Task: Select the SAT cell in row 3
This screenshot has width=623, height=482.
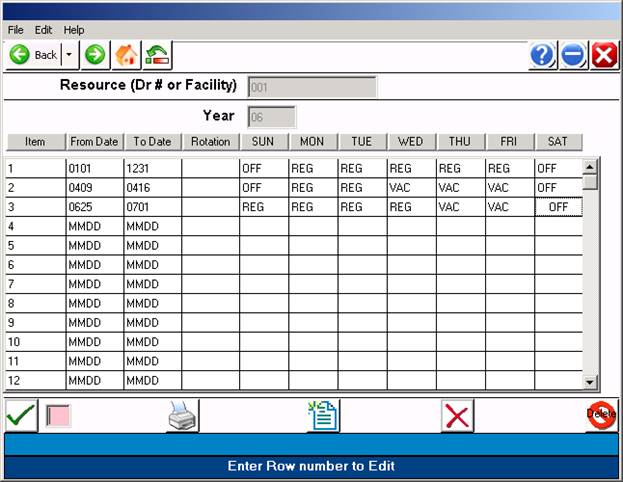Action: tap(558, 206)
